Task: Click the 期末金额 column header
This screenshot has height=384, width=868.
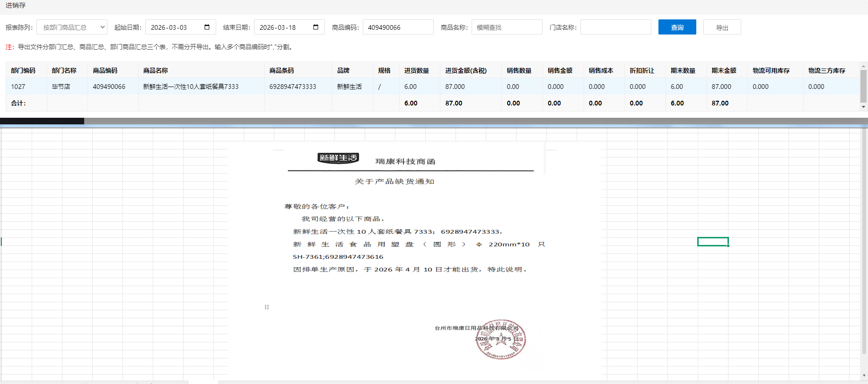Action: point(724,70)
